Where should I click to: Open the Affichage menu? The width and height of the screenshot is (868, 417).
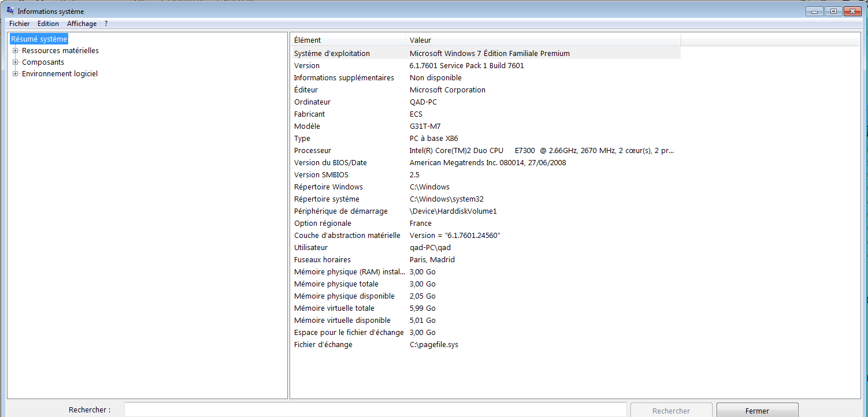click(81, 24)
